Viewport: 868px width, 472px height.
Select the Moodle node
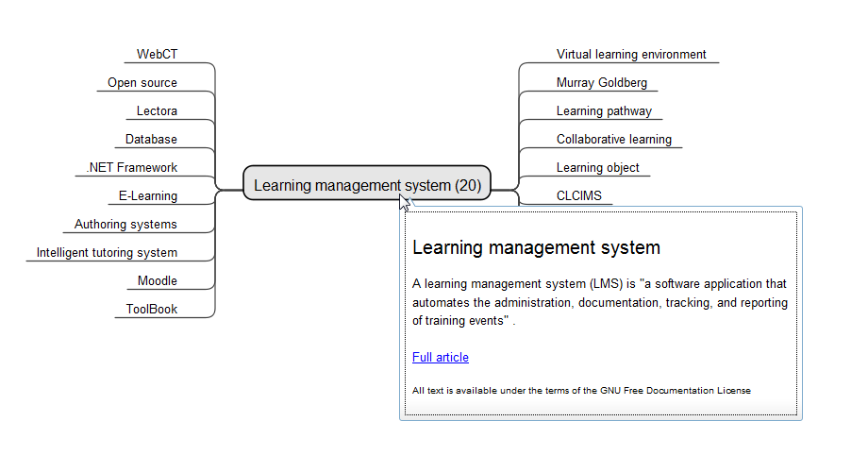[x=158, y=281]
